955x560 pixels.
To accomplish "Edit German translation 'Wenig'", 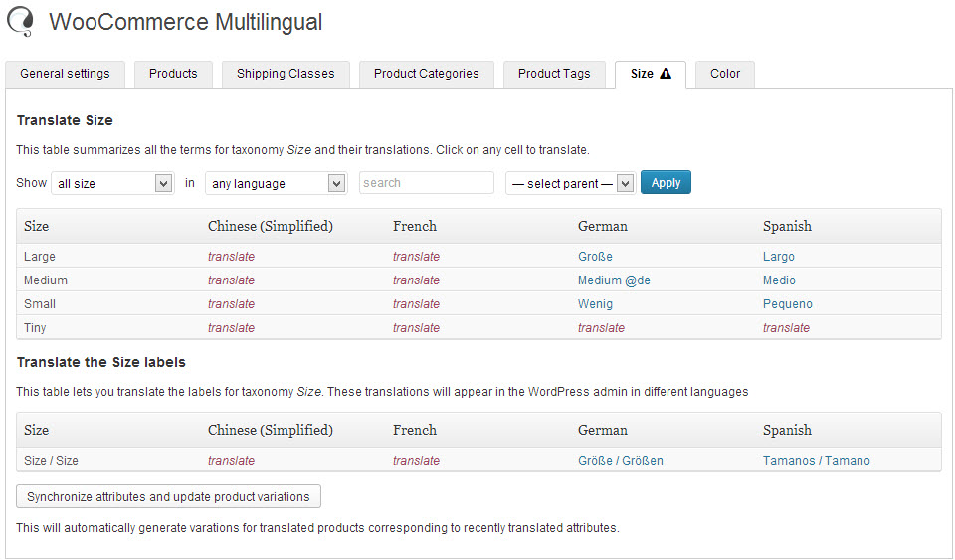I will click(x=596, y=303).
